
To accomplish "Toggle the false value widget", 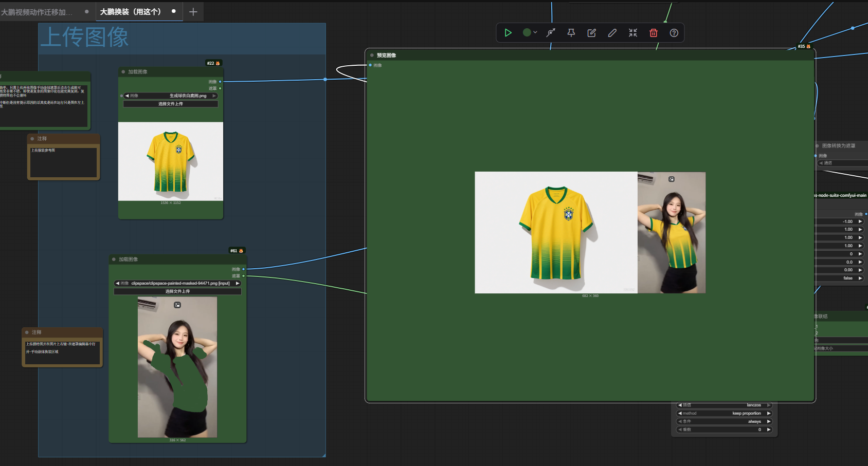I will (840, 278).
